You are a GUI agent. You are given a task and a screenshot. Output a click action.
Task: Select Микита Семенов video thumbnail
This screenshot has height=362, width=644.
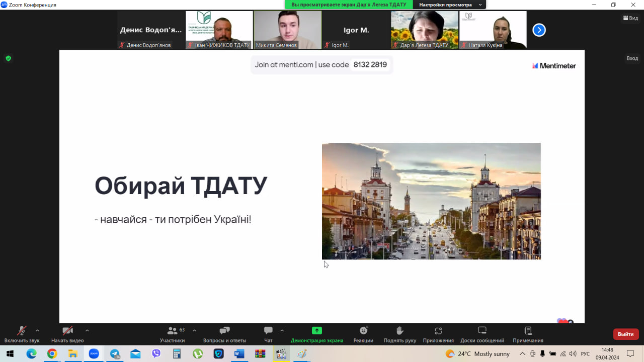click(x=287, y=30)
